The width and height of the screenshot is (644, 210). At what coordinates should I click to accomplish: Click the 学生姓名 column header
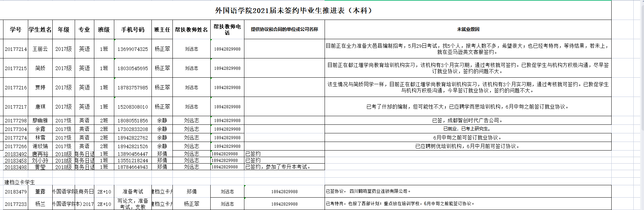coord(40,30)
